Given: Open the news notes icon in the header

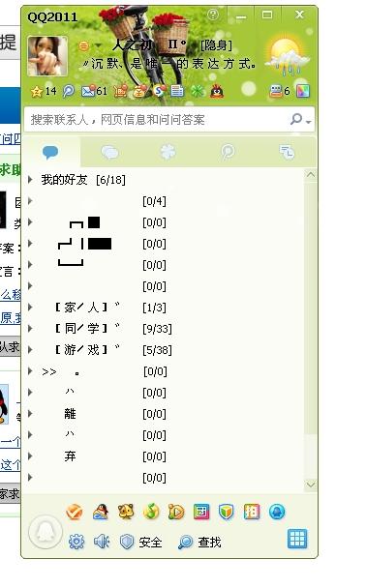Looking at the screenshot, I should 177,91.
